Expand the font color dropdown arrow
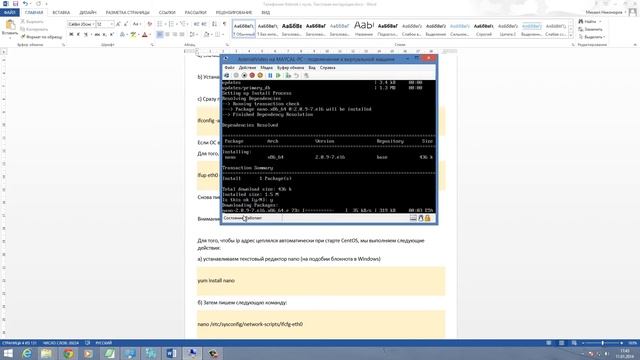This screenshot has width=640, height=360. [150, 35]
